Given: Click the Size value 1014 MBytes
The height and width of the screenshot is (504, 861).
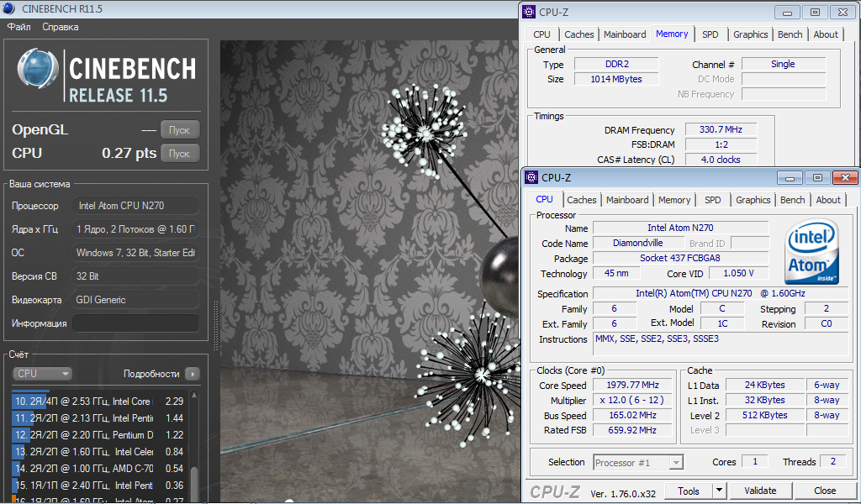Looking at the screenshot, I should [616, 79].
